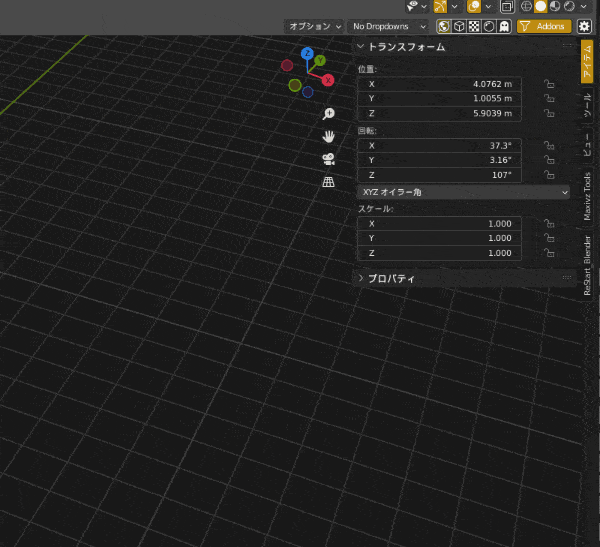Screen dimensions: 600x547
Task: Open the gizmo options dropdown arrow
Action: click(x=455, y=7)
